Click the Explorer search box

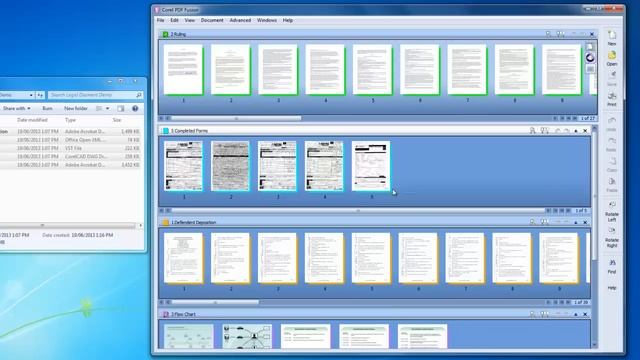tap(96, 95)
